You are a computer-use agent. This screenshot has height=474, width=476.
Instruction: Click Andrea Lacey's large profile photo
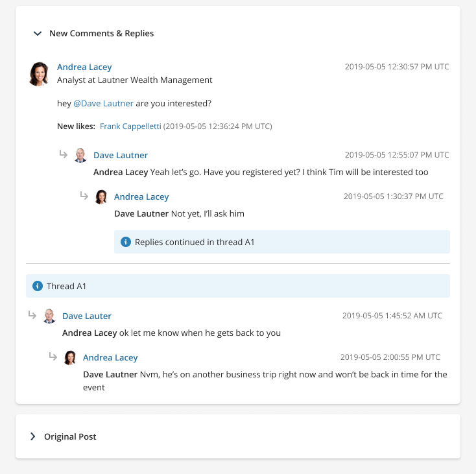coord(39,74)
